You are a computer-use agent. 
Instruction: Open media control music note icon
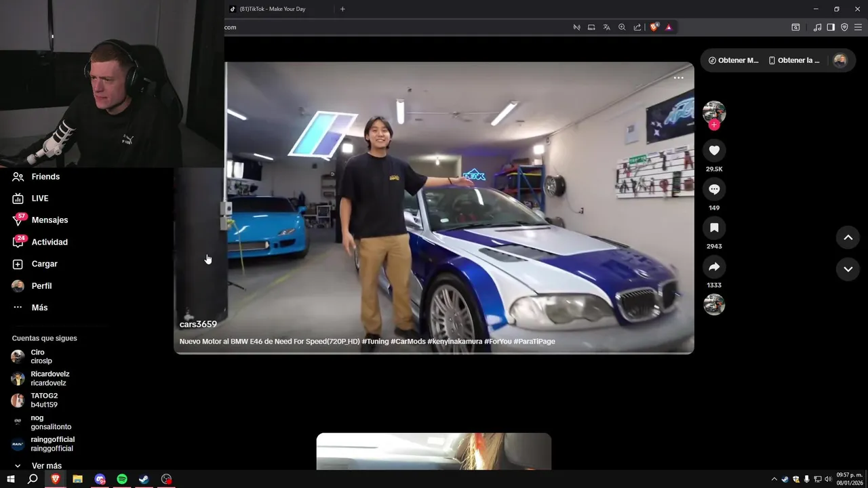(817, 27)
